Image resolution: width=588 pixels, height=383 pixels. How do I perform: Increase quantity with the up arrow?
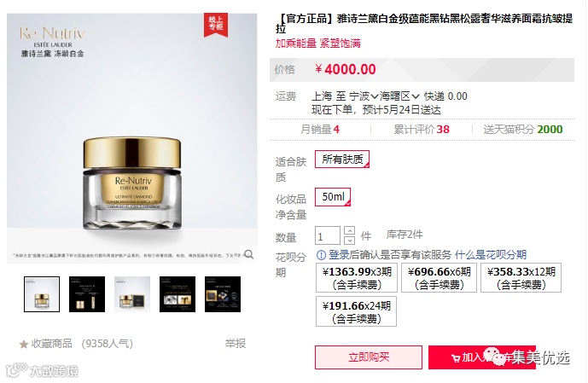pyautogui.click(x=349, y=230)
